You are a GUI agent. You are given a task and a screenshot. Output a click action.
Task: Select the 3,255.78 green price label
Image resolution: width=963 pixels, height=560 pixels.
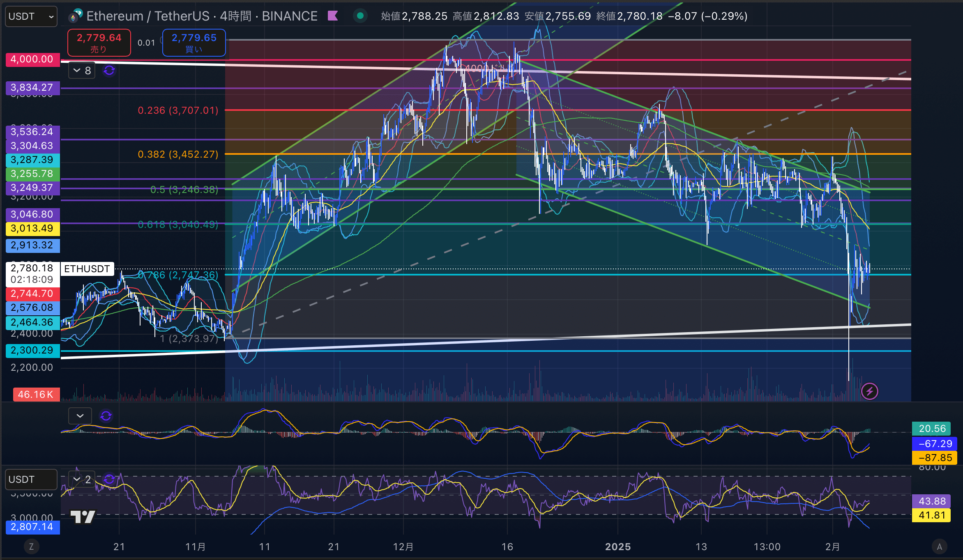pos(32,174)
